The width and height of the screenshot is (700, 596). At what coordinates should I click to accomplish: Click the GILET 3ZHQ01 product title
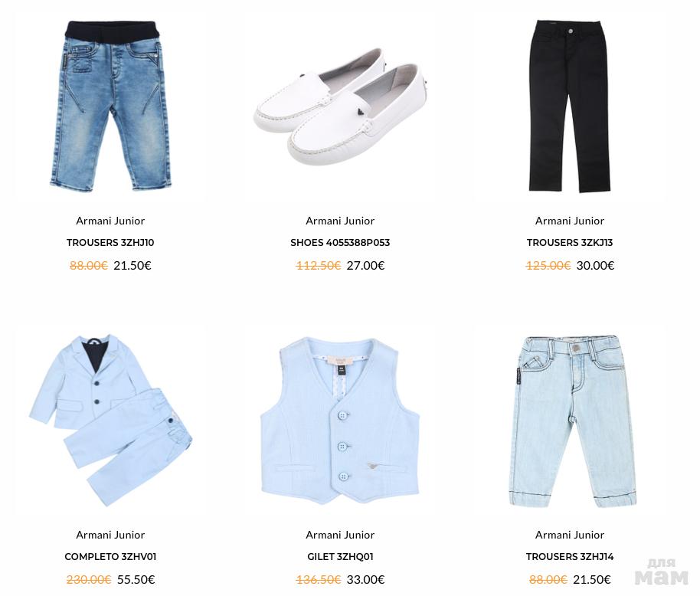coord(340,557)
